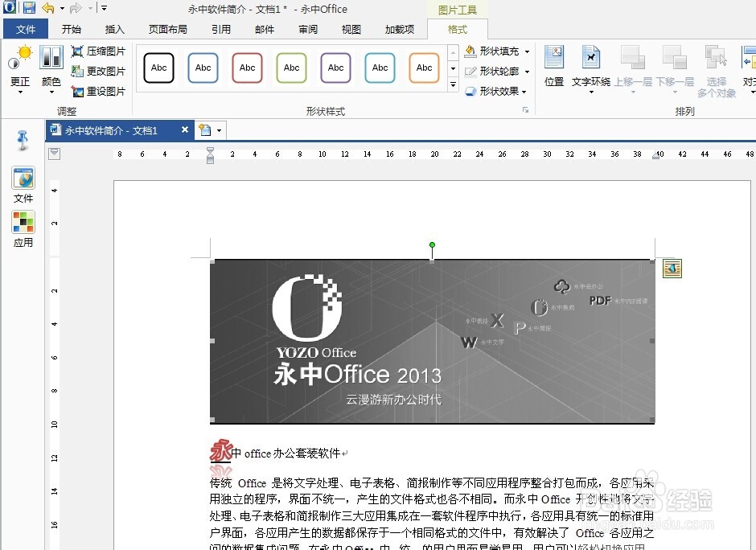Click 重设图片 reset picture button
The width and height of the screenshot is (756, 550).
click(98, 91)
